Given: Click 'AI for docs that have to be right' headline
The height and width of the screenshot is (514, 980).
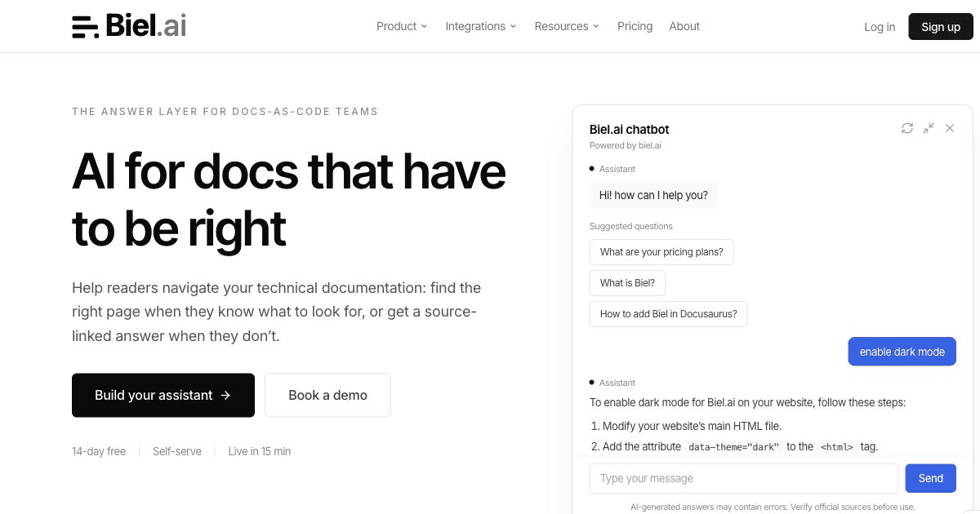Looking at the screenshot, I should [289, 199].
